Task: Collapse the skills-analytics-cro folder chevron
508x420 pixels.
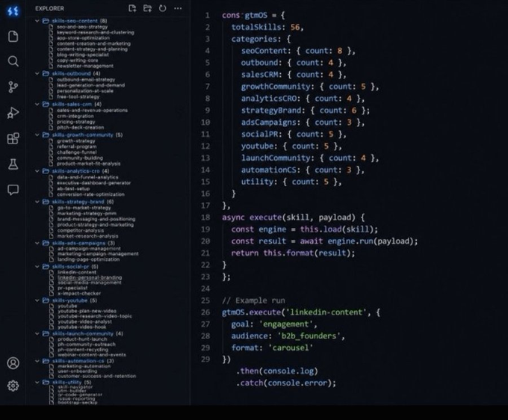Action: click(x=37, y=171)
